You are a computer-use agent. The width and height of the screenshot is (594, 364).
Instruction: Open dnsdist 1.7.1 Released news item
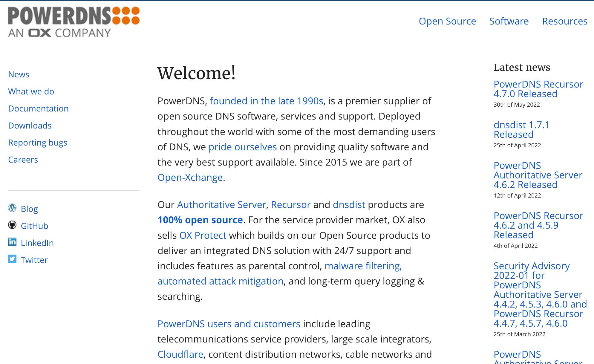coord(521,129)
